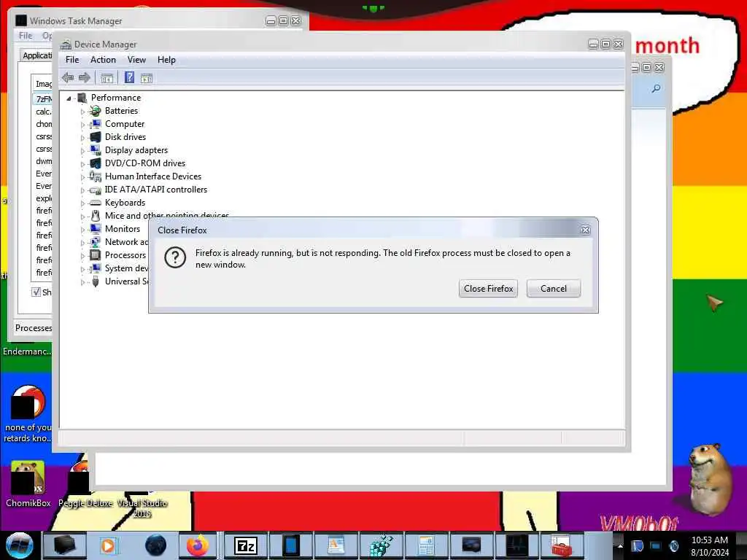Select 'Keyboards' tree label
747x560 pixels.
pos(125,203)
